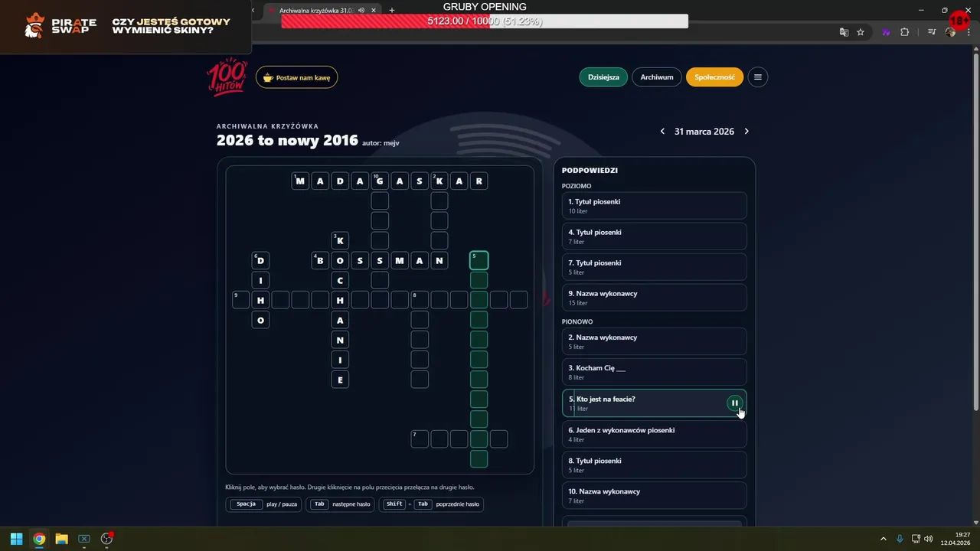This screenshot has height=551, width=980.
Task: Open File Explorer from the taskbar
Action: coord(61,539)
